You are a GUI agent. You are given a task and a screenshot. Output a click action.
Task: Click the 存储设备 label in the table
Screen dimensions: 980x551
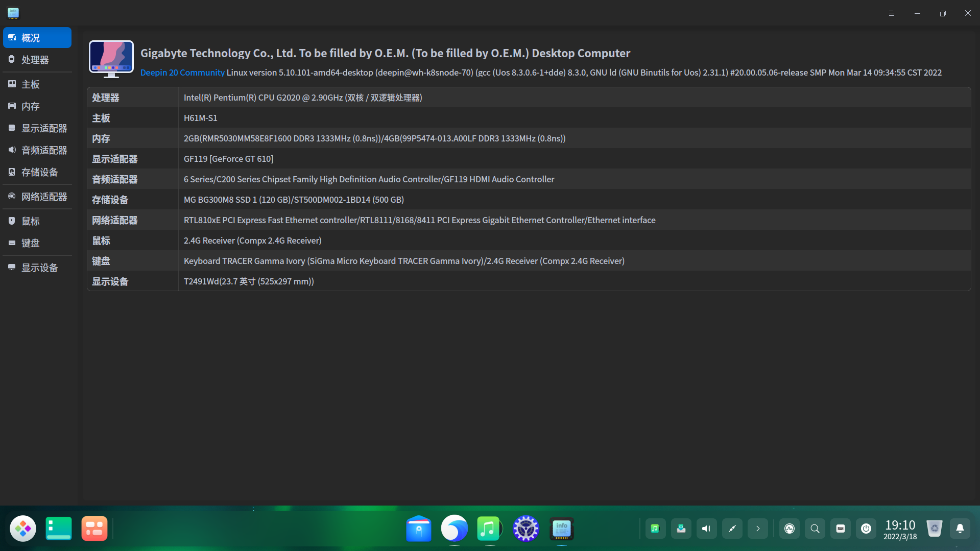[110, 200]
